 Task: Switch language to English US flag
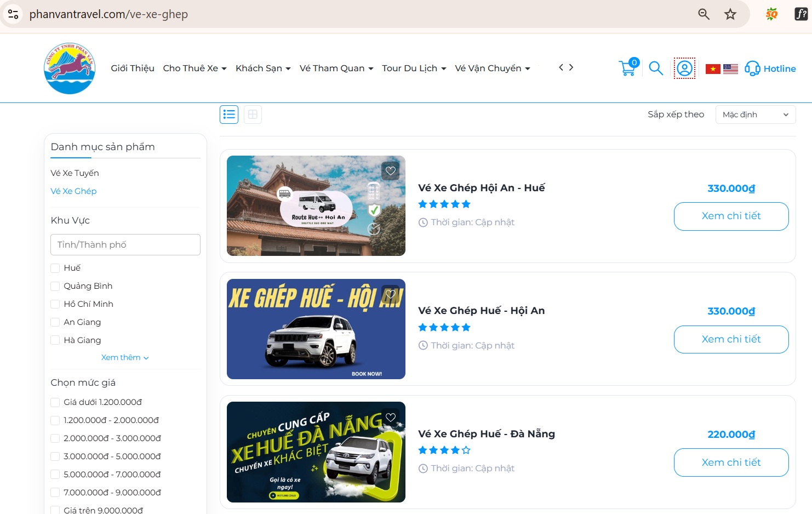click(730, 69)
